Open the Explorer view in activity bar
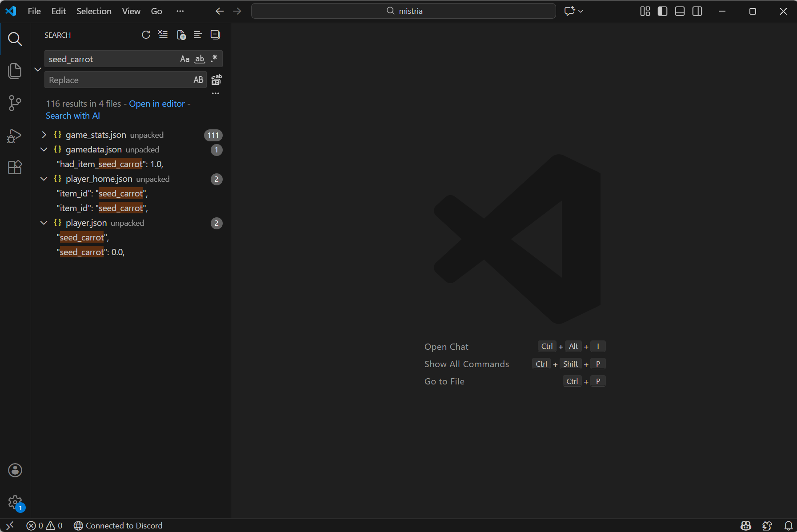The image size is (797, 532). tap(15, 71)
